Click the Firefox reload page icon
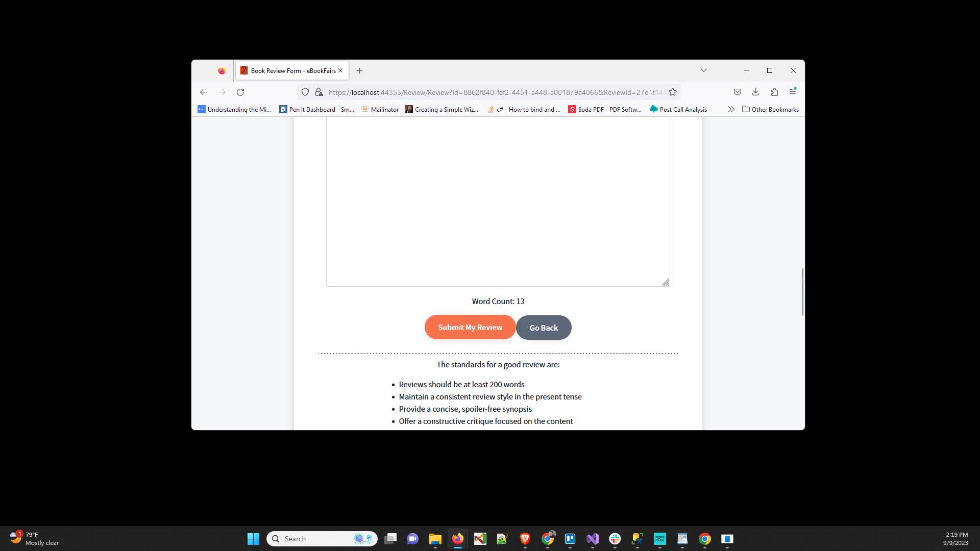This screenshot has height=551, width=980. pos(240,92)
